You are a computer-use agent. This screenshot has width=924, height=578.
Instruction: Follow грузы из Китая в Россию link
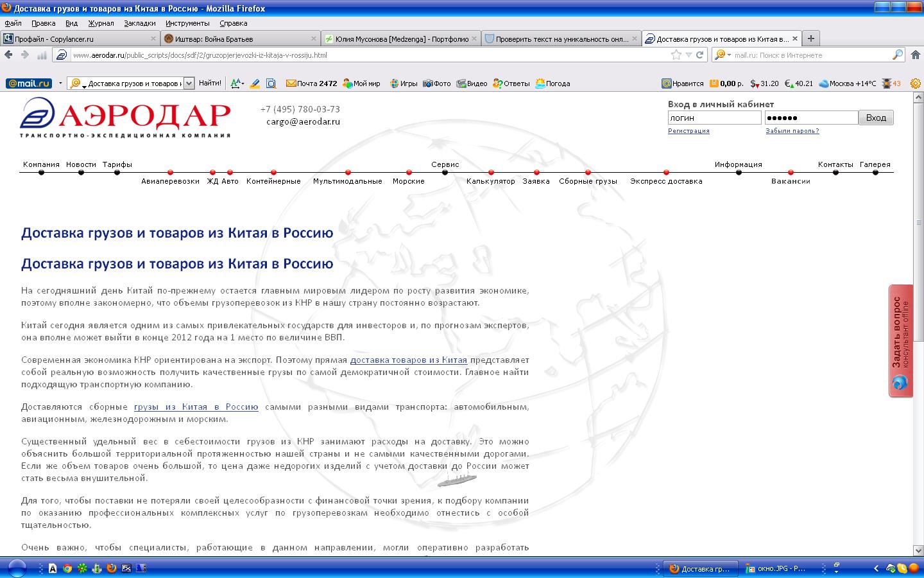pyautogui.click(x=196, y=407)
